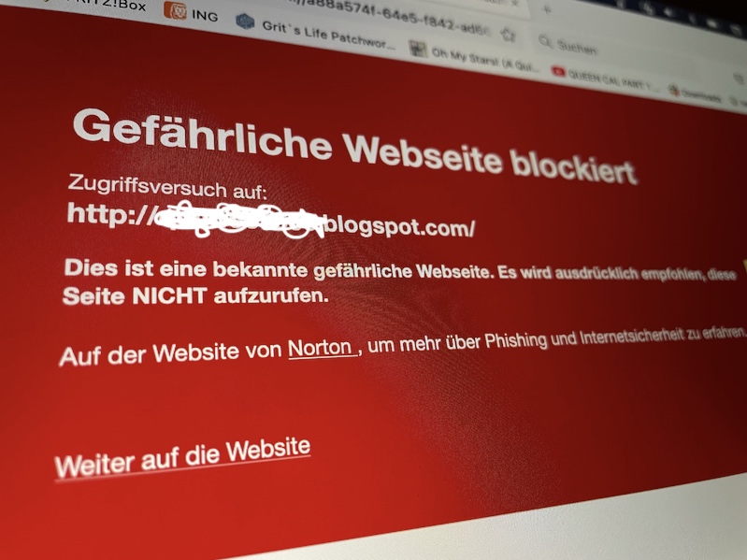Click the Gefährliche Webseite blockiert heading
This screenshot has width=747, height=560.
click(355, 147)
